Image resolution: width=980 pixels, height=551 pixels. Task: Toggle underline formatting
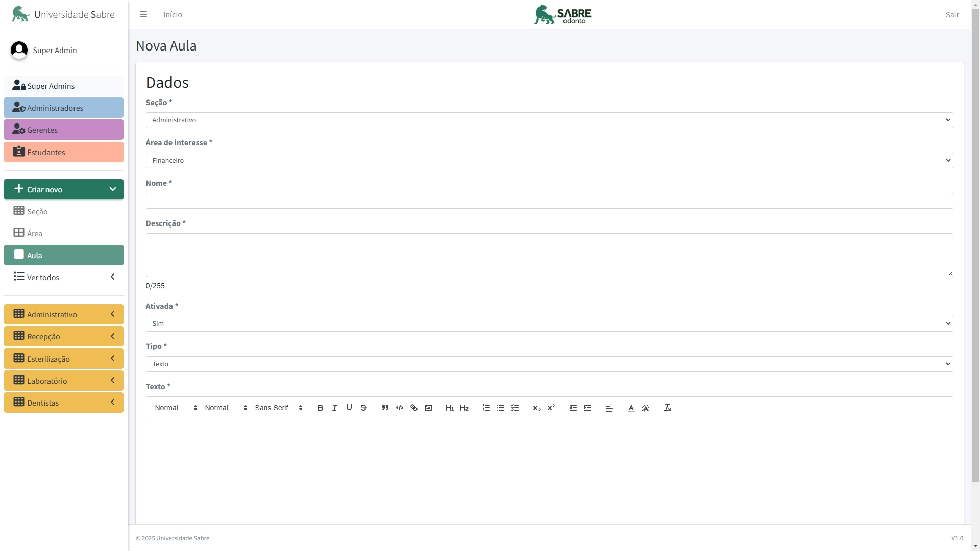[x=349, y=408]
